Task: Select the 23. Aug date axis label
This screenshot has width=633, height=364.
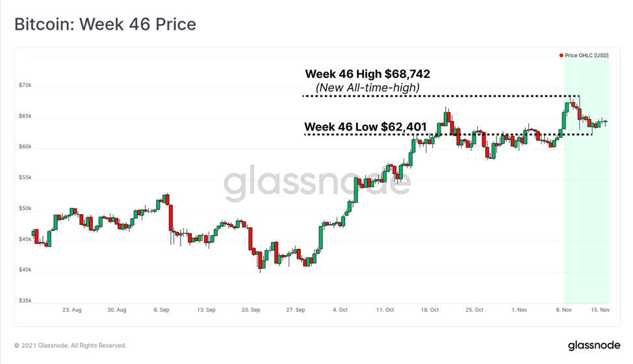Action: 72,310
